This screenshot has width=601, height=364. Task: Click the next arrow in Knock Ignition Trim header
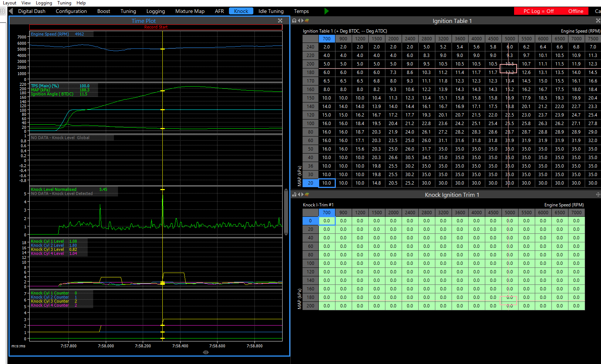coord(303,195)
